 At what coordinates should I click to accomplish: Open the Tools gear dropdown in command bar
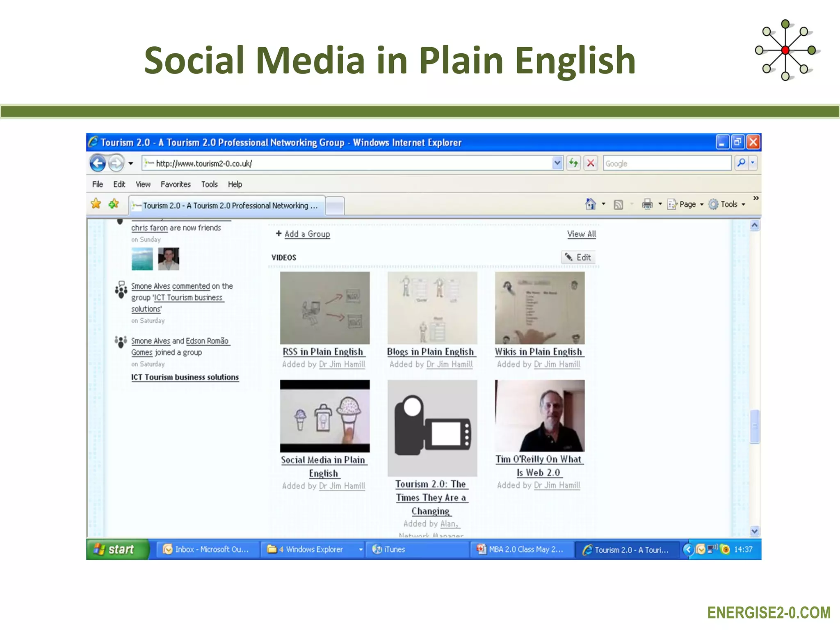(x=727, y=204)
